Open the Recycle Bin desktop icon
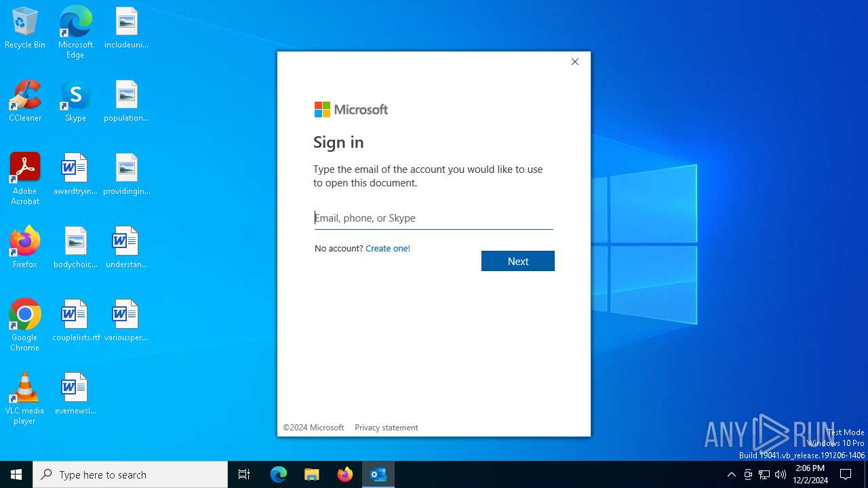 click(x=25, y=28)
